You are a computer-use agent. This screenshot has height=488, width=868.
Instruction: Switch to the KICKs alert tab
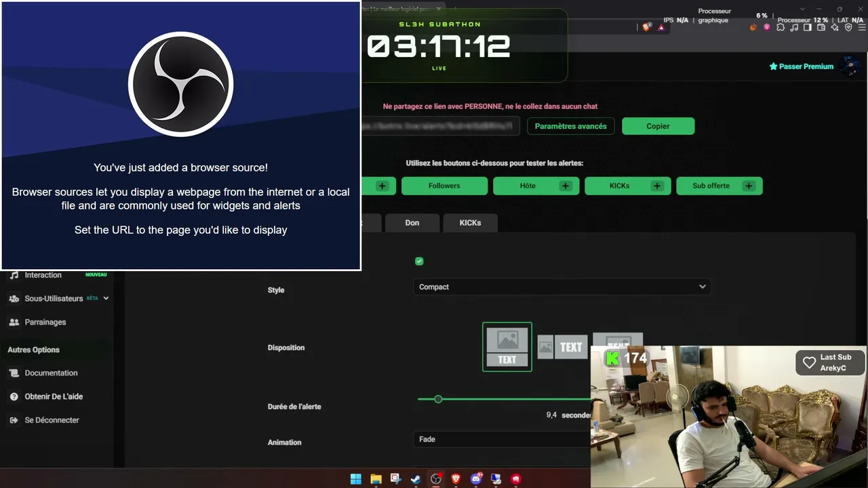click(470, 223)
